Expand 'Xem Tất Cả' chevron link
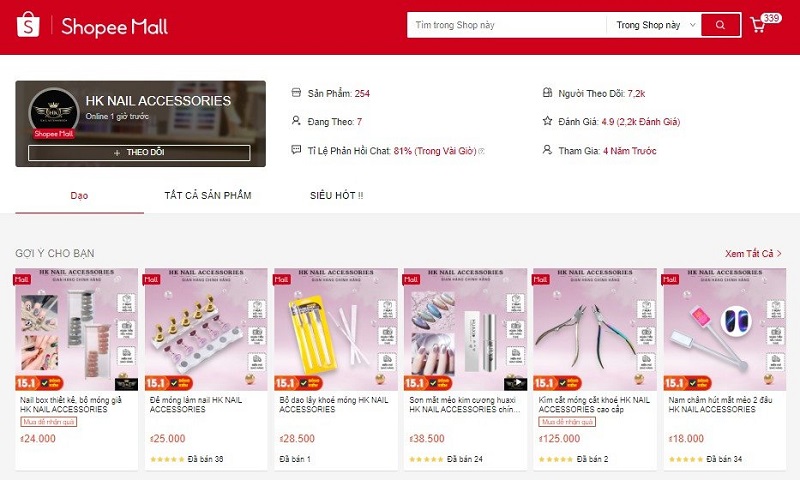Image resolution: width=800 pixels, height=480 pixels. pyautogui.click(x=753, y=254)
